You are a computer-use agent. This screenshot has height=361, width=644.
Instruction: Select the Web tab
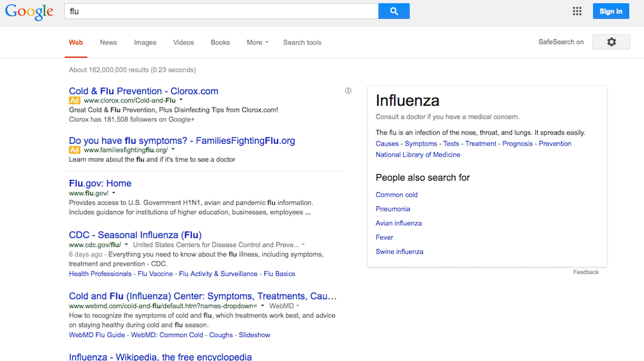click(x=76, y=43)
